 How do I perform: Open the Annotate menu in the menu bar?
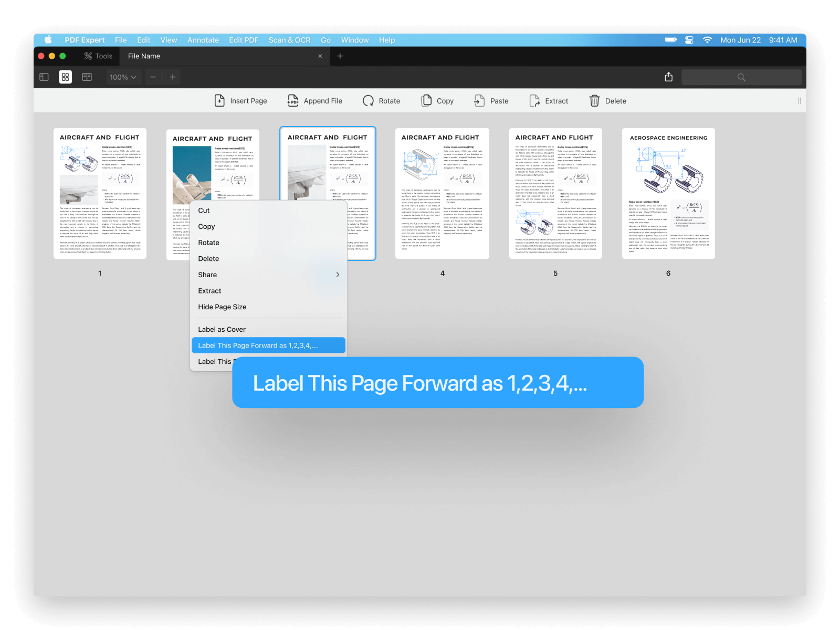tap(203, 40)
